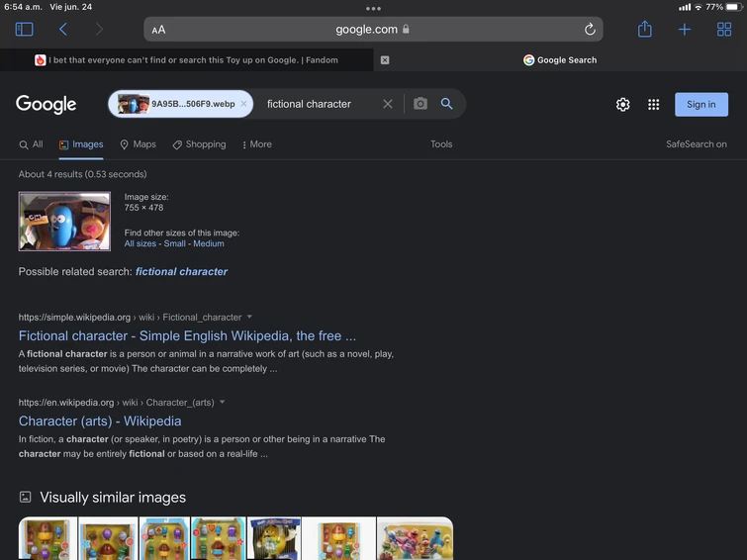The image size is (747, 560).
Task: Click the SafeSearch on setting
Action: tap(696, 143)
